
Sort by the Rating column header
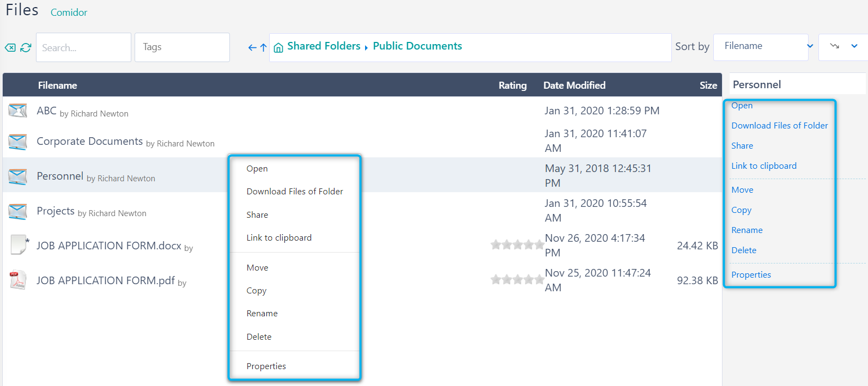click(x=513, y=85)
